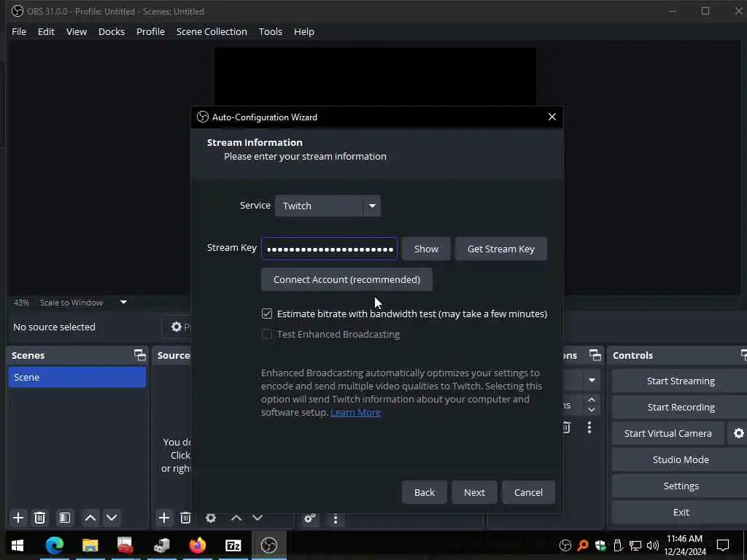The image size is (747, 560).
Task: Click the red toolbox taskbar icon
Action: click(x=125, y=545)
